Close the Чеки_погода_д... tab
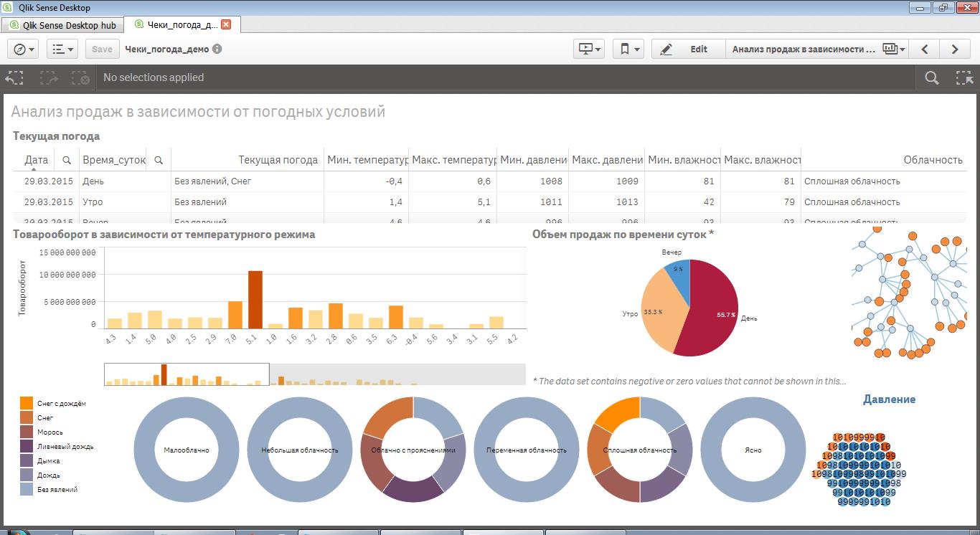Screen dimensions: 980x535 (226, 24)
